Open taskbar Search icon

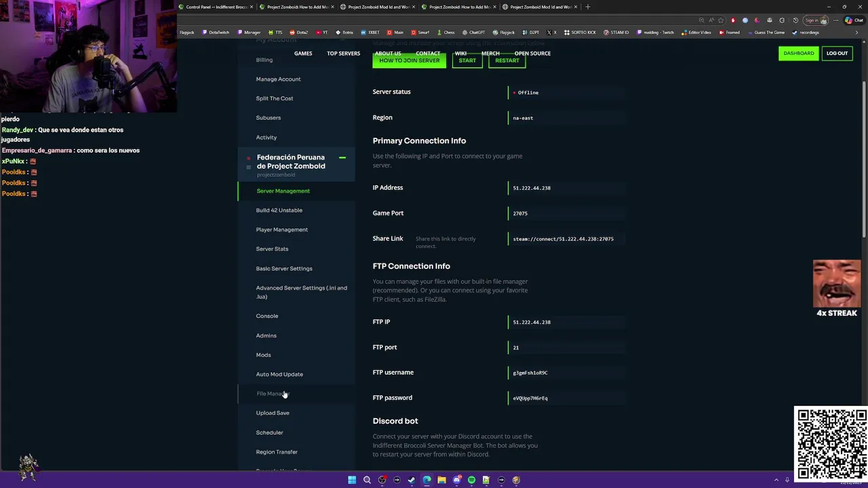[x=367, y=480]
